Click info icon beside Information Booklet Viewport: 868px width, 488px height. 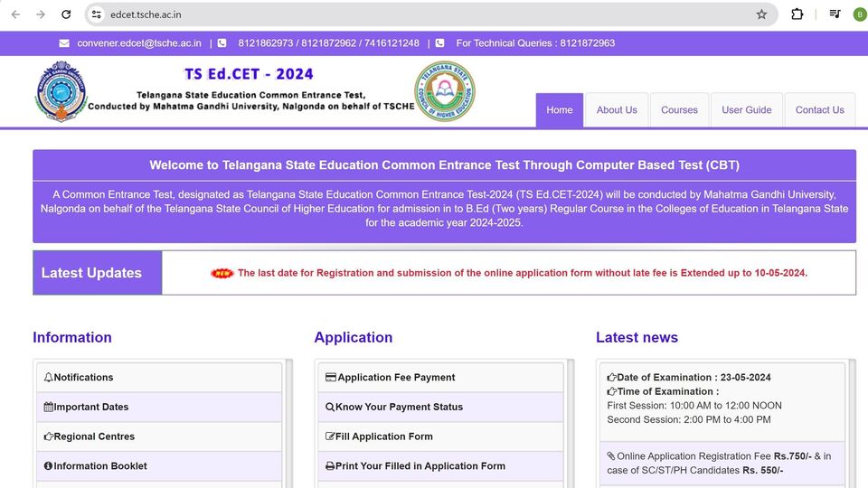pyautogui.click(x=48, y=466)
